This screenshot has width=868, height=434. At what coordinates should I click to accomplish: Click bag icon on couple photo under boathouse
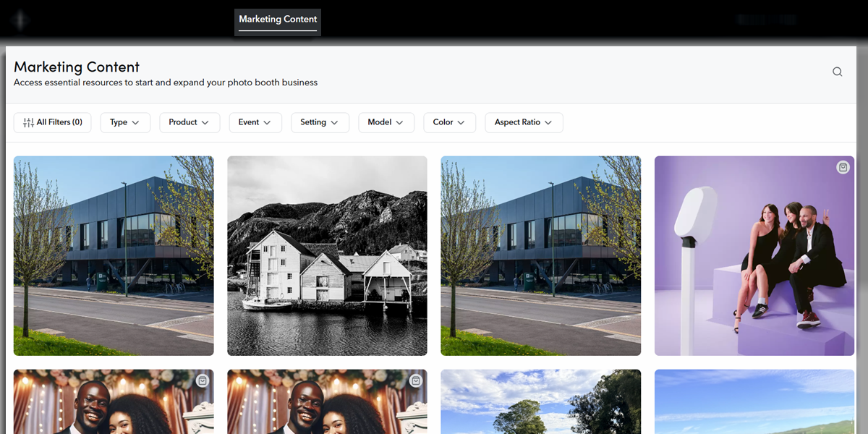pyautogui.click(x=415, y=380)
